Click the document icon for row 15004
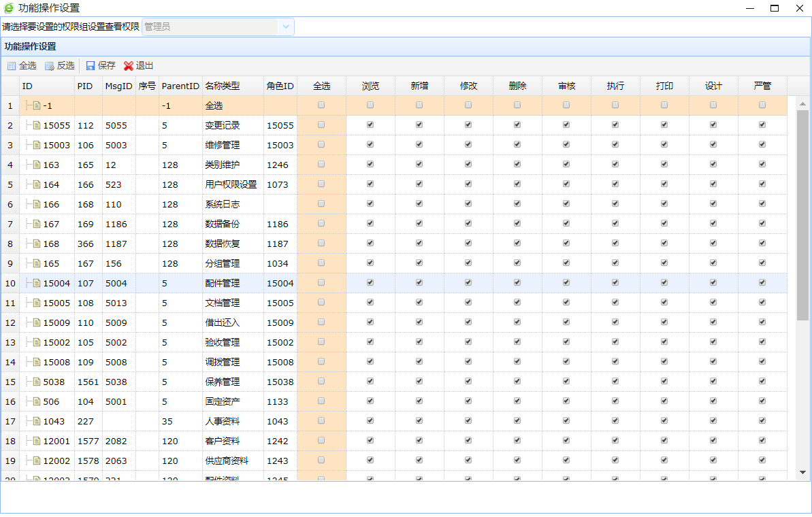The image size is (812, 517). coord(37,283)
